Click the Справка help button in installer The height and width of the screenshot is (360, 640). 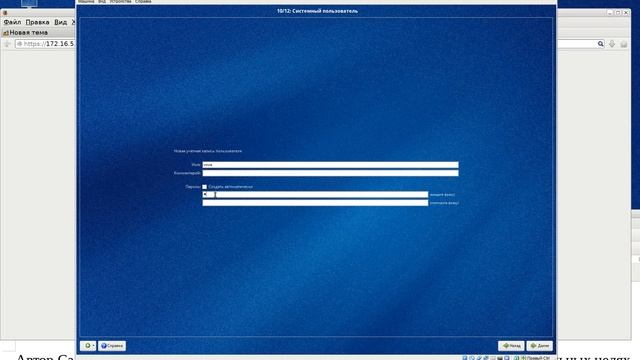[x=112, y=346]
